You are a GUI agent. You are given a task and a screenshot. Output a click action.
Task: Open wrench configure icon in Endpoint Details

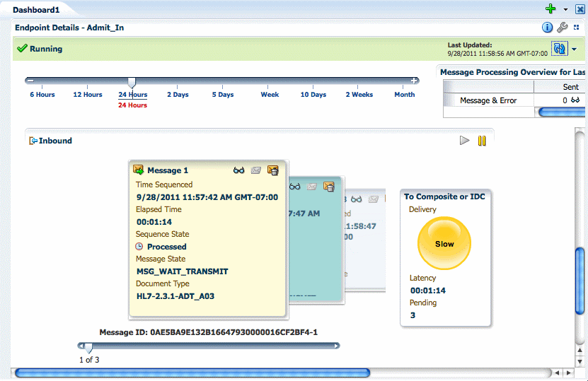[x=562, y=28]
